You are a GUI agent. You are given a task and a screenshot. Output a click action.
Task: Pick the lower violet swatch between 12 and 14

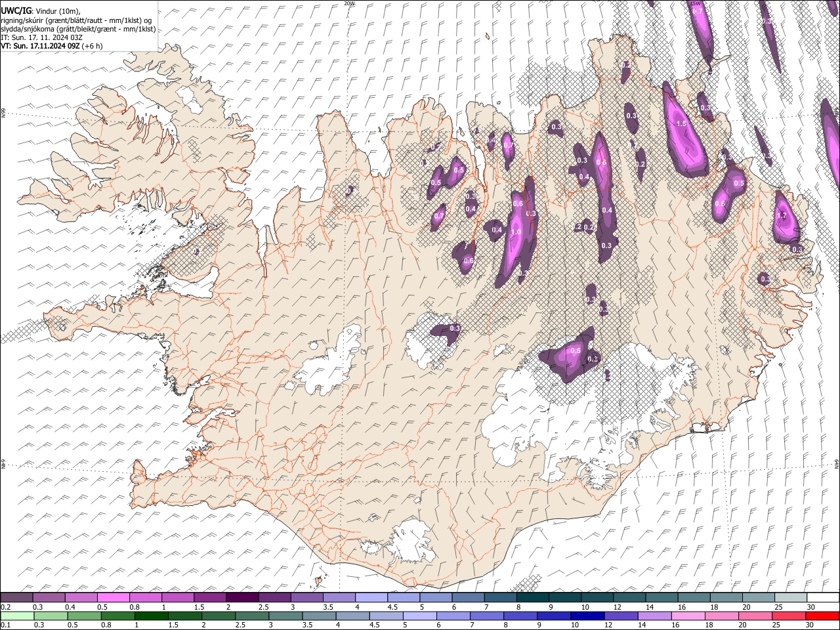(x=621, y=616)
